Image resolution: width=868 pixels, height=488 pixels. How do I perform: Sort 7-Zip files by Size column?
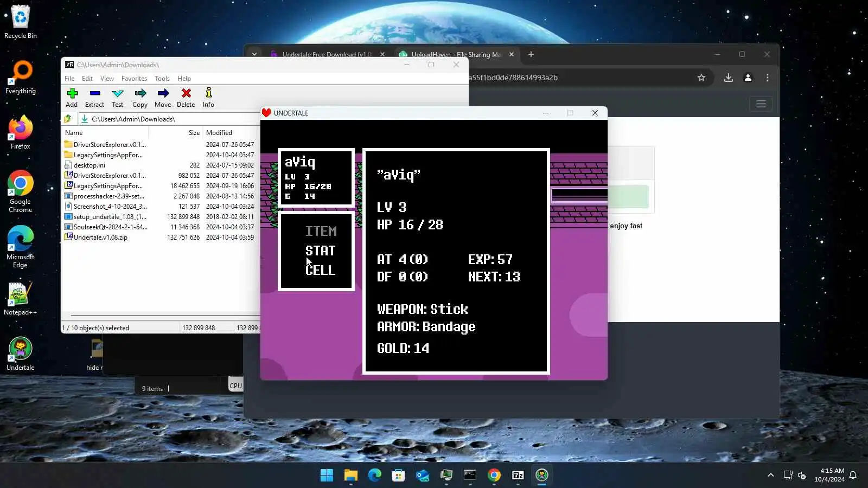point(194,133)
